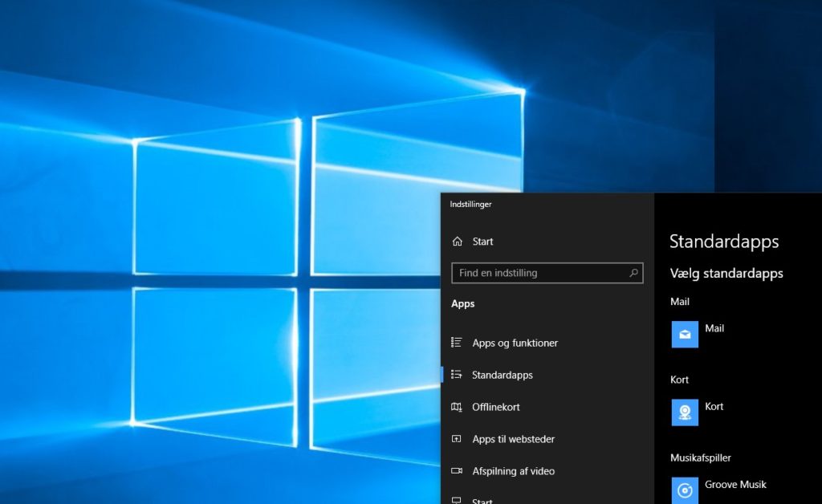Click the Standardapps list icon

(x=458, y=375)
